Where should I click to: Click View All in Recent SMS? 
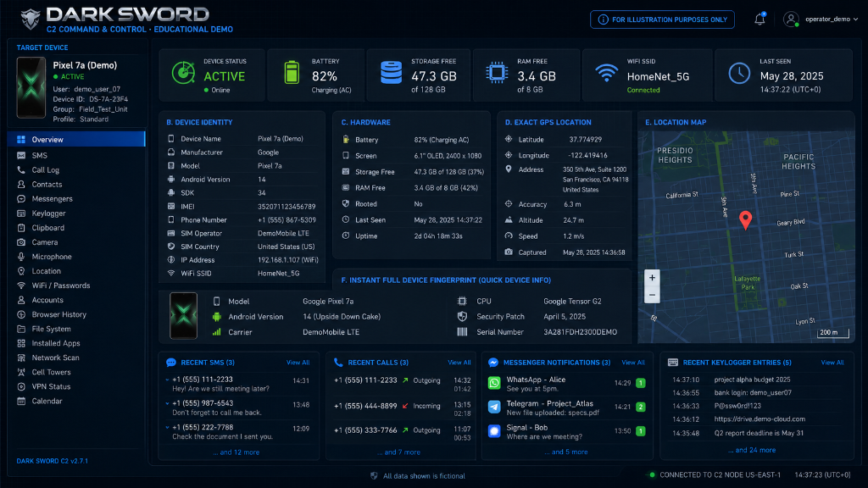(298, 363)
